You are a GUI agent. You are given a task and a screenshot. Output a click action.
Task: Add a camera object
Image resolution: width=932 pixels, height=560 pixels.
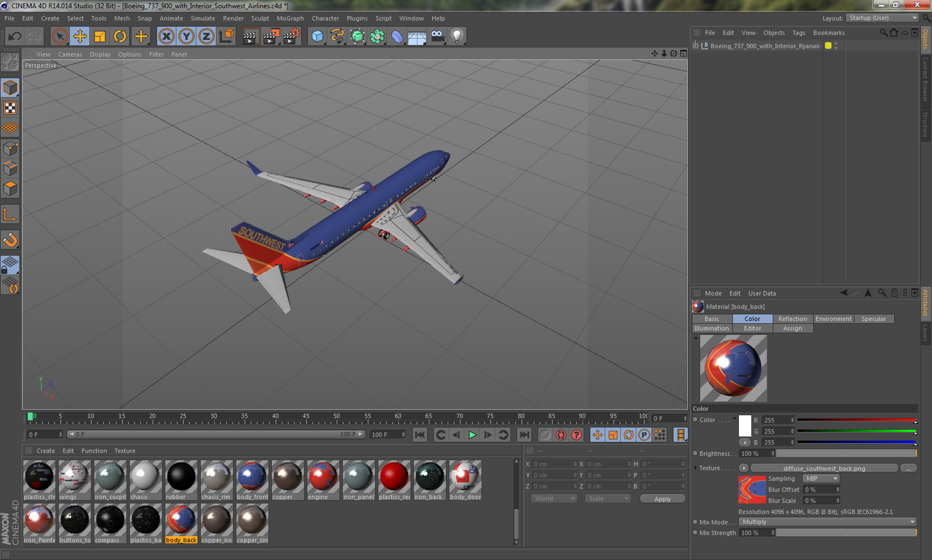[437, 37]
